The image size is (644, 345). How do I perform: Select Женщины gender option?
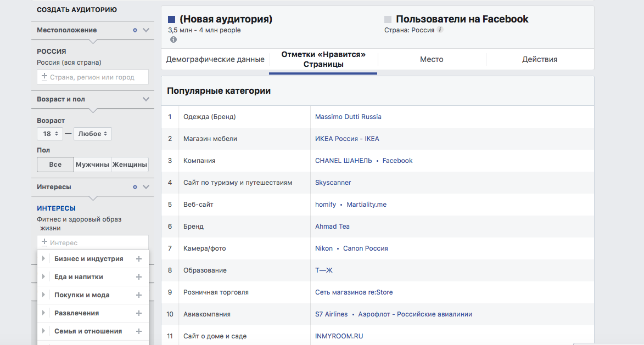pyautogui.click(x=130, y=165)
